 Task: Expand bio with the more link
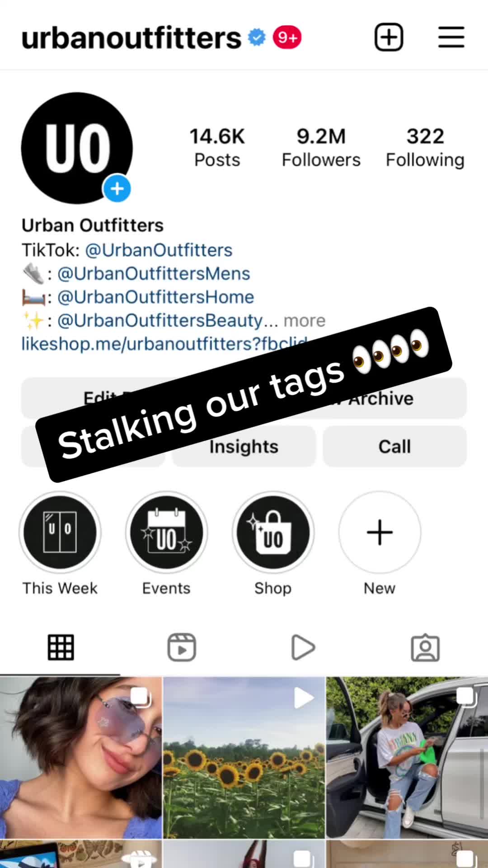[304, 321]
